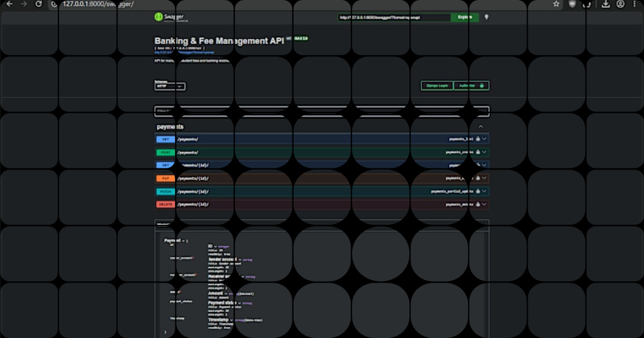644x338 pixels.
Task: Reload the Swagger page
Action: click(x=39, y=4)
